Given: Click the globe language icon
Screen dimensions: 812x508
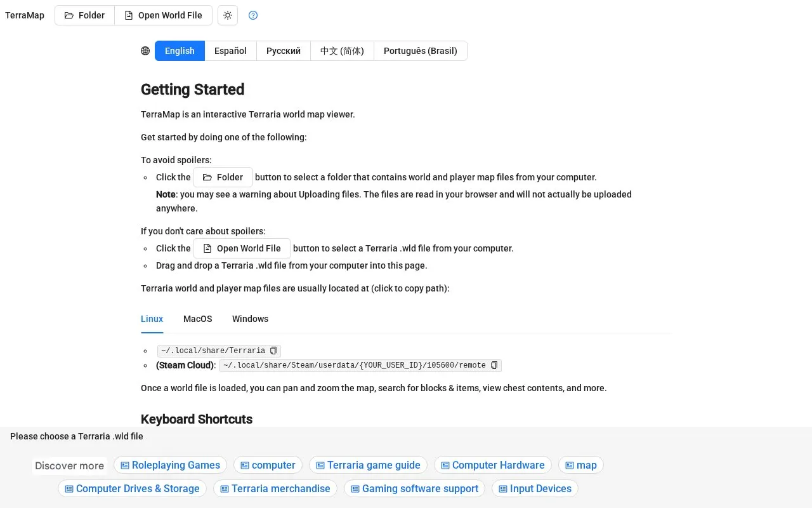Looking at the screenshot, I should (x=145, y=51).
